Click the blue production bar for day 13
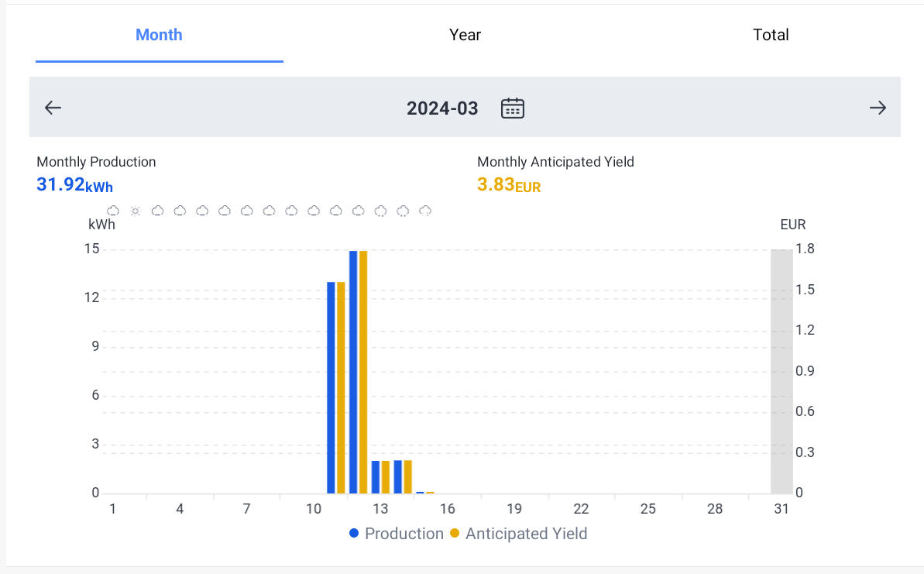Image resolution: width=924 pixels, height=574 pixels. pos(376,477)
